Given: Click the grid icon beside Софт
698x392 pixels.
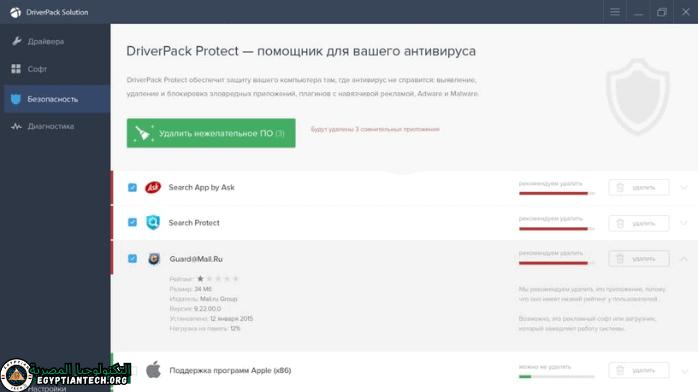Looking at the screenshot, I should (x=16, y=69).
